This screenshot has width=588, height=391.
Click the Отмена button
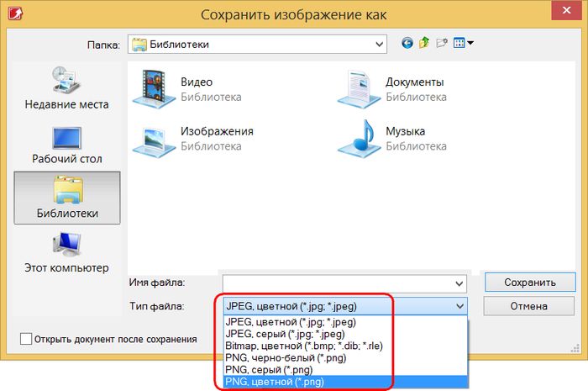[528, 306]
